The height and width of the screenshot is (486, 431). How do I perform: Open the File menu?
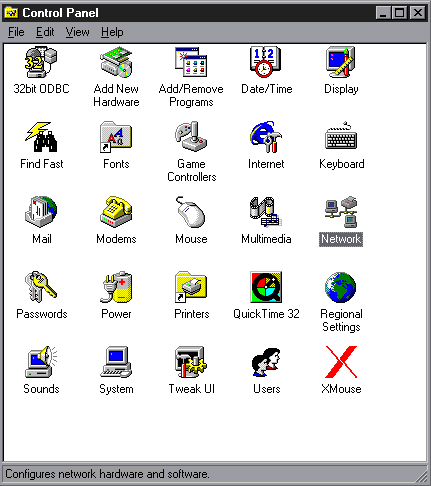(16, 32)
